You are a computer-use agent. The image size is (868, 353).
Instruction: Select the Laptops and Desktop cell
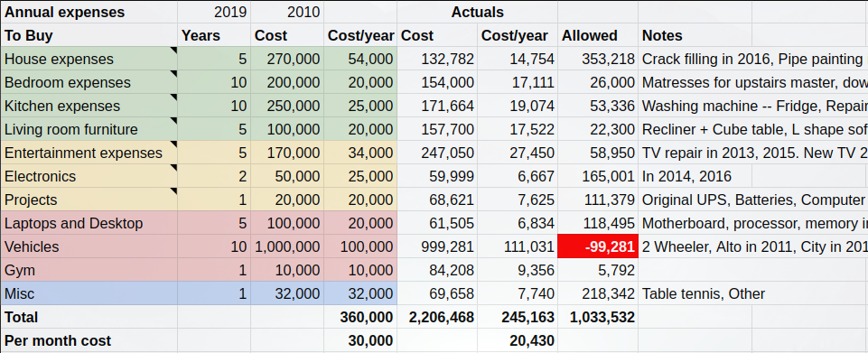pos(89,223)
